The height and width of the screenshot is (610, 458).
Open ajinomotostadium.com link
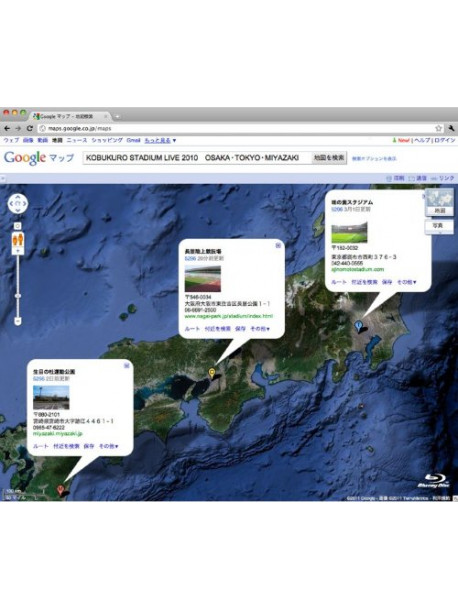pos(357,269)
